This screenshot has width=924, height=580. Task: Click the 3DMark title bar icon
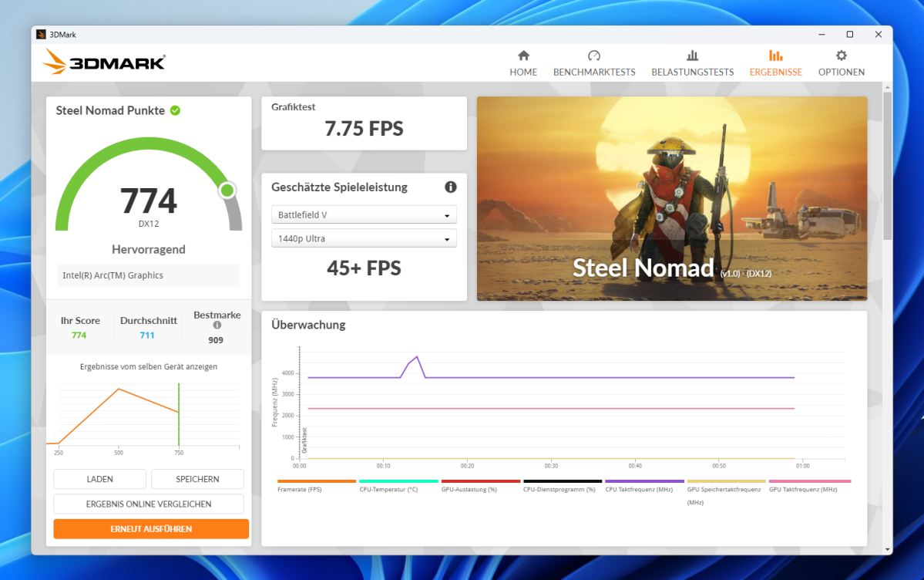(x=41, y=34)
